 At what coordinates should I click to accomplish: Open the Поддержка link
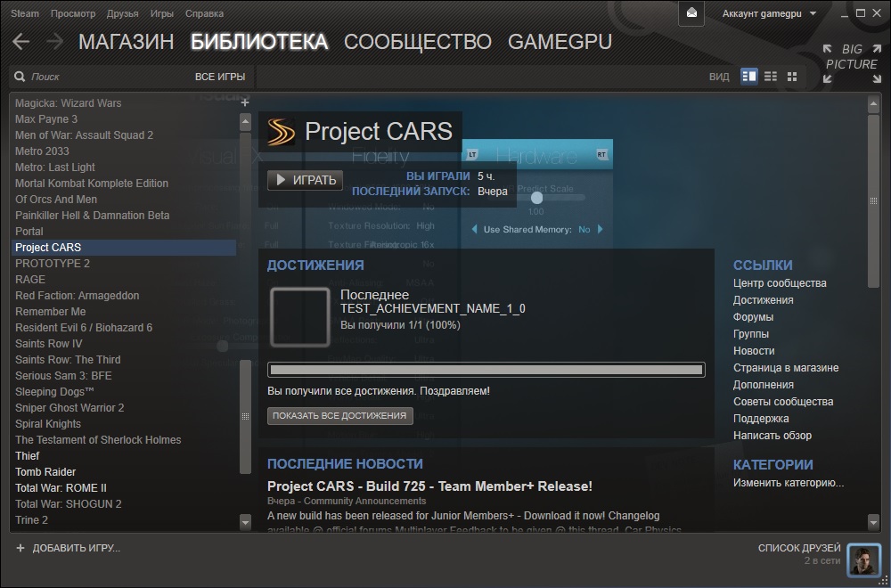pos(761,419)
